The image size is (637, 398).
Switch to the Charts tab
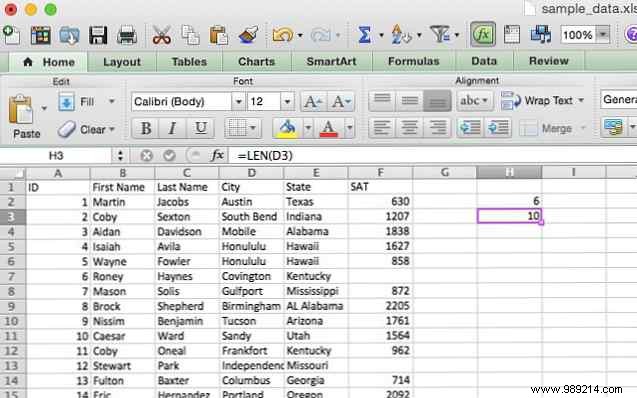(x=256, y=61)
